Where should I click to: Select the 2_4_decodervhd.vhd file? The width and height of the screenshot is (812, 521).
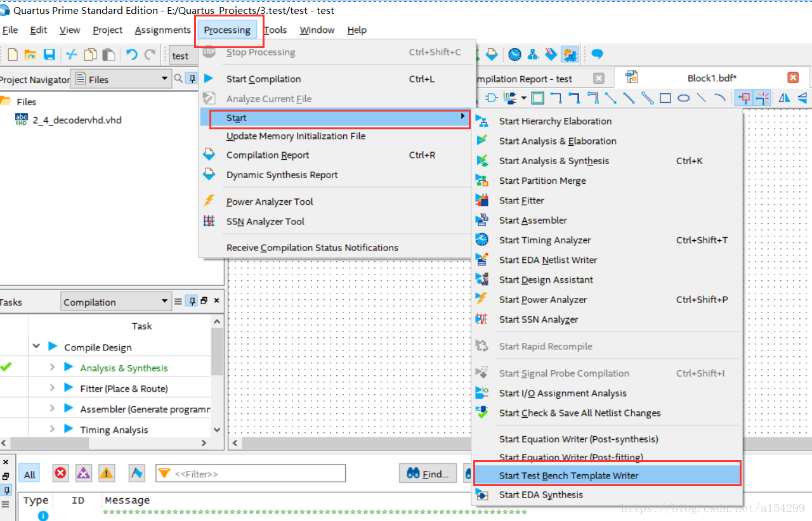point(77,120)
